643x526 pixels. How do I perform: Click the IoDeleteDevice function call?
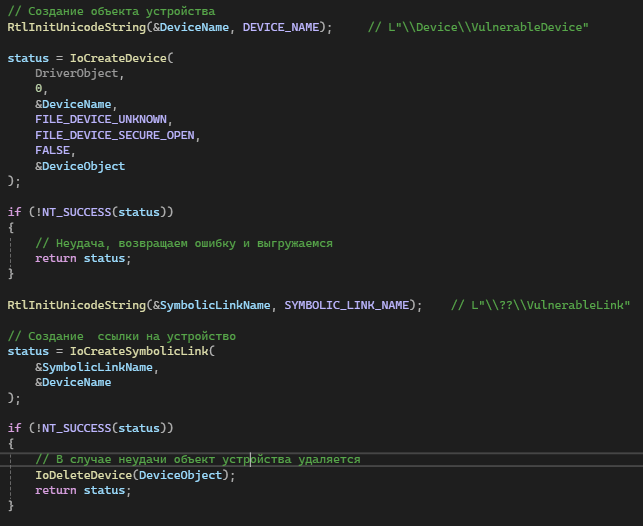click(x=83, y=474)
